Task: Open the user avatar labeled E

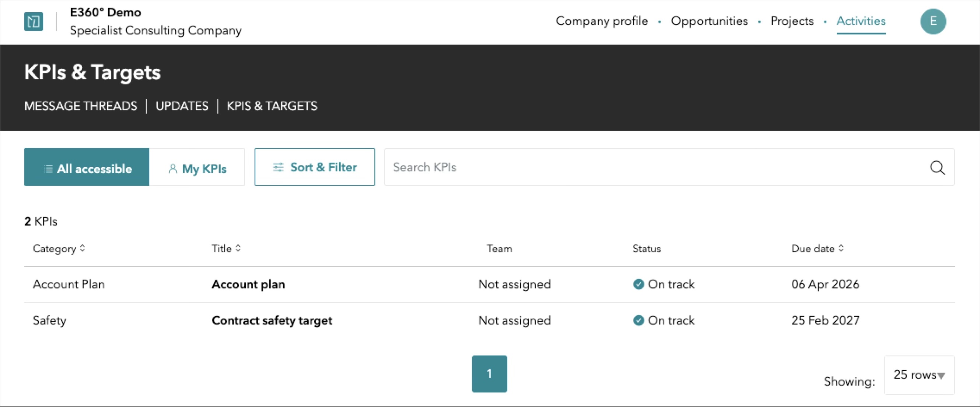Action: (x=933, y=21)
